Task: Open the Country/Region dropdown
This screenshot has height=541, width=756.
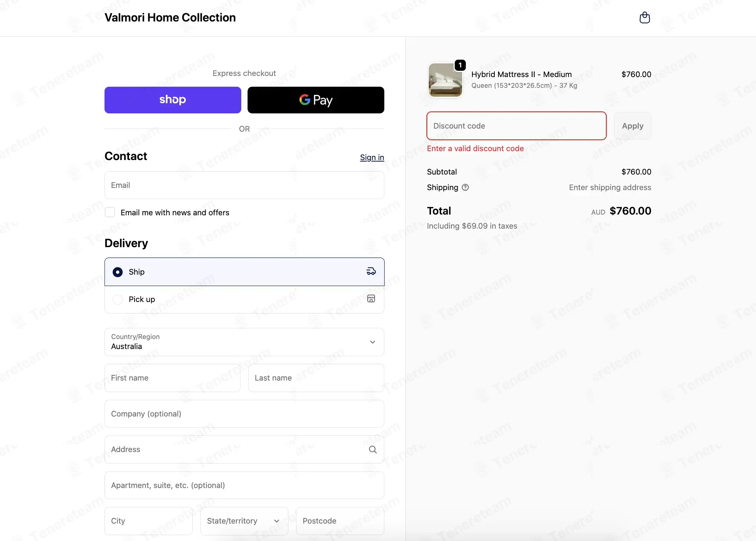Action: point(244,342)
